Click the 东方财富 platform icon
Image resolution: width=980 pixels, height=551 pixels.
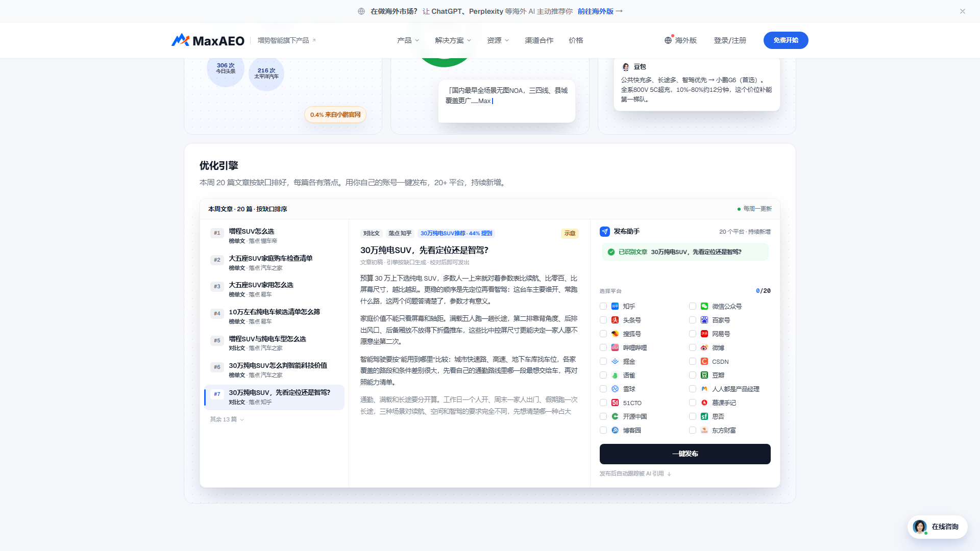(704, 430)
